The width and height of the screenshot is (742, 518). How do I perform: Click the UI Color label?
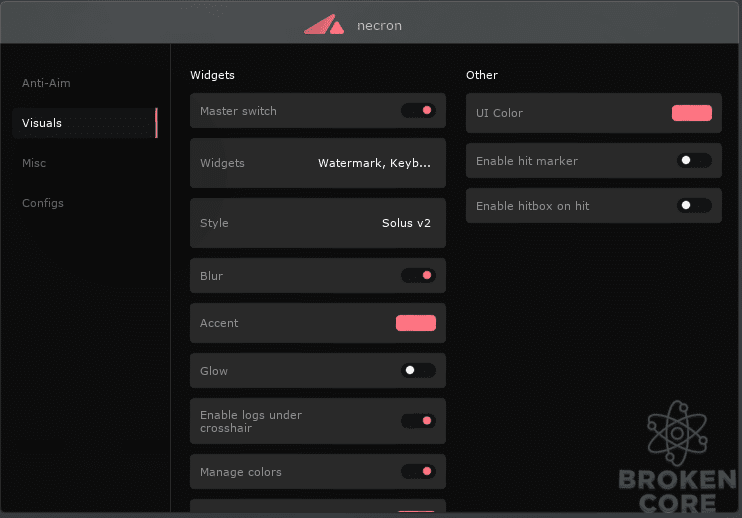499,113
